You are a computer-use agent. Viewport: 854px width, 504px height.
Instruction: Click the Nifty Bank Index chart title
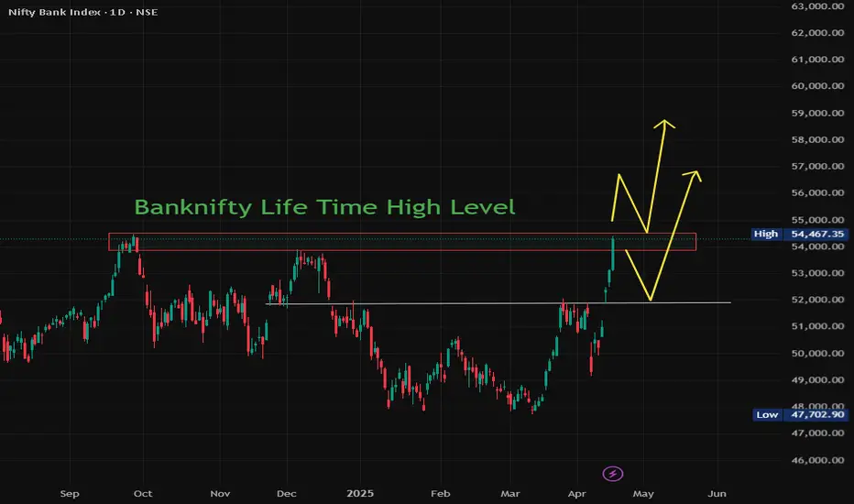[x=82, y=12]
